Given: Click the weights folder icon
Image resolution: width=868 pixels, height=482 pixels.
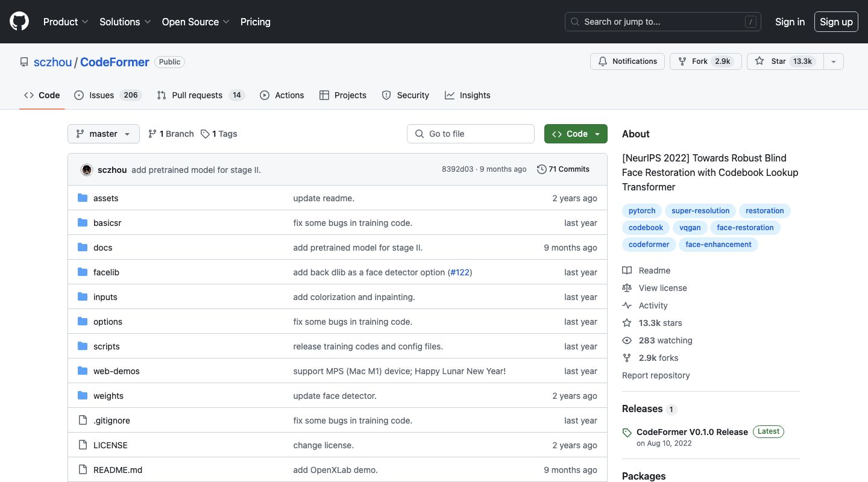Looking at the screenshot, I should pos(83,396).
